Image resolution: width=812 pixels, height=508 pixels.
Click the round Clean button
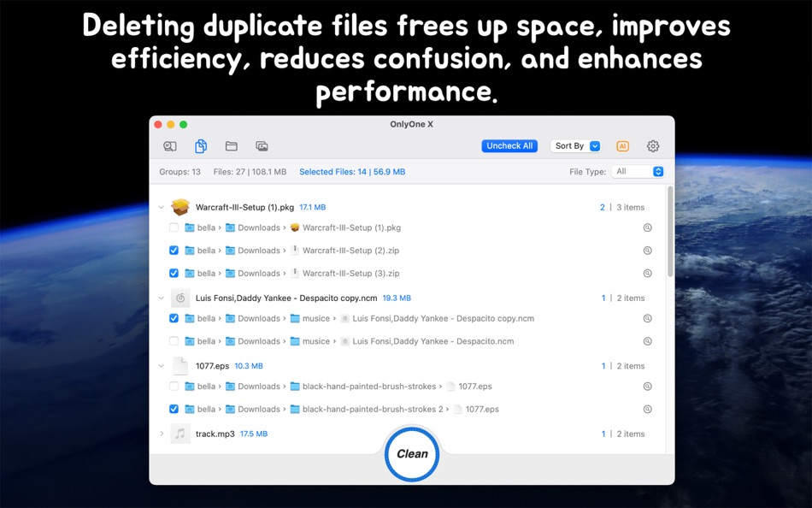[x=412, y=454]
